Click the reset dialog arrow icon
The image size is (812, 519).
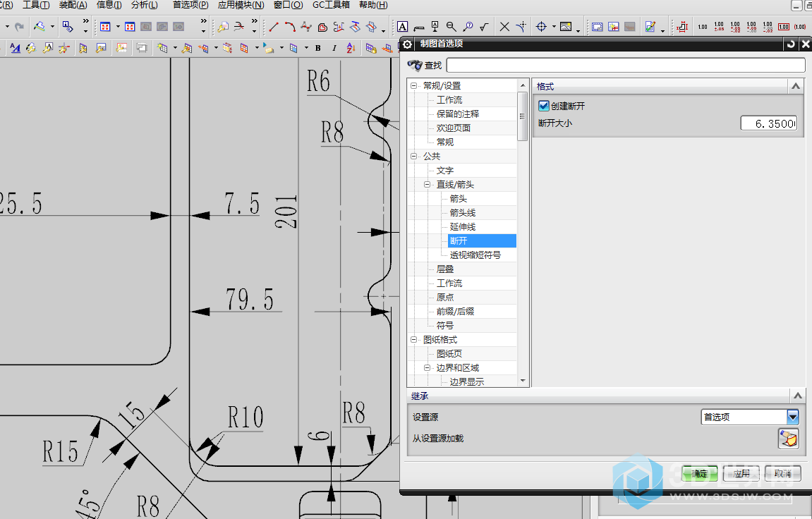click(x=791, y=44)
